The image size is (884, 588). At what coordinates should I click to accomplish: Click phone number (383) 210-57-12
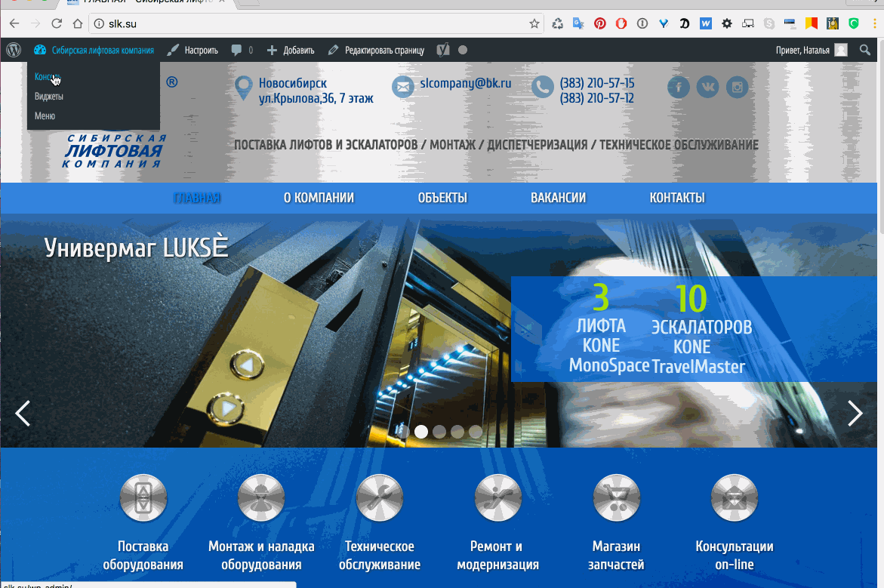[596, 99]
